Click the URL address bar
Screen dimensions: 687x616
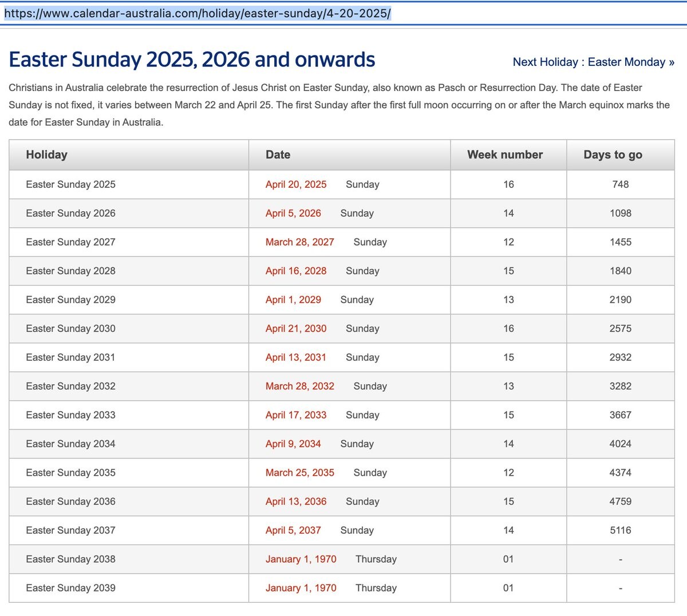[343, 13]
